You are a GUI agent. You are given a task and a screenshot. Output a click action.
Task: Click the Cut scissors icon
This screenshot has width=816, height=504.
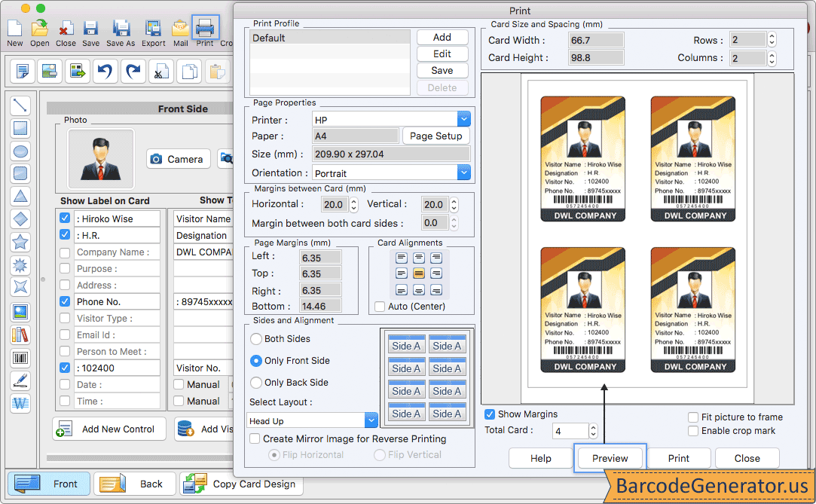161,72
